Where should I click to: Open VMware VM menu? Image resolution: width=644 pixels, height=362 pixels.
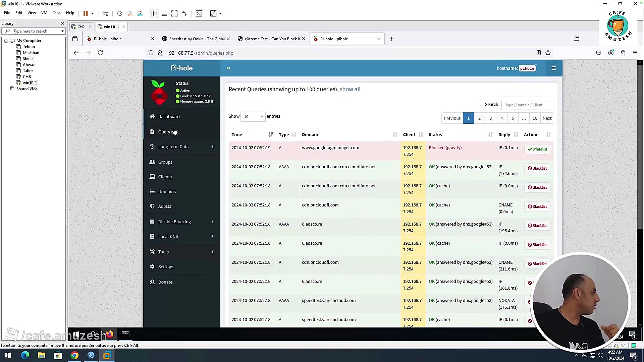(x=44, y=13)
